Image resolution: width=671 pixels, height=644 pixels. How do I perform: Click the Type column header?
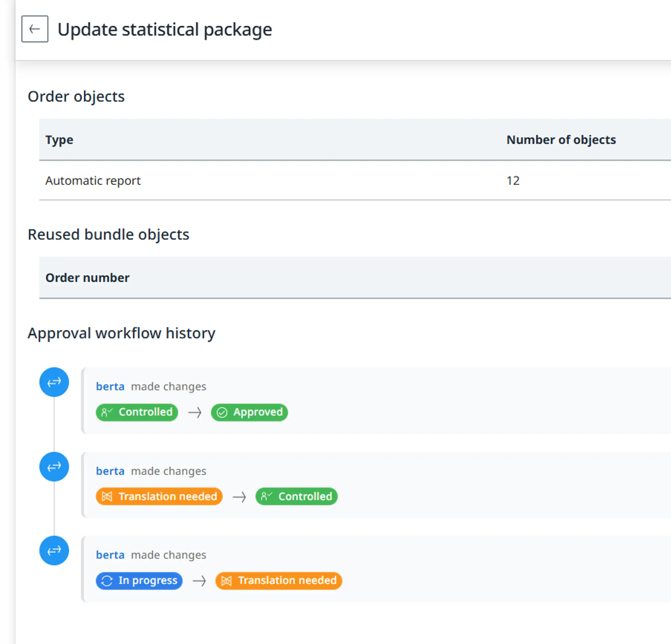coord(59,140)
